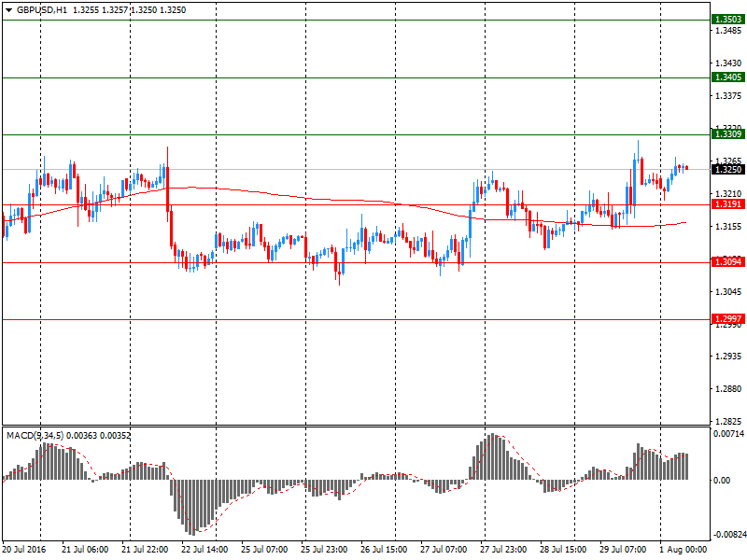Click the MACD scale value 0.00
Image resolution: width=747 pixels, height=560 pixels.
[x=722, y=481]
